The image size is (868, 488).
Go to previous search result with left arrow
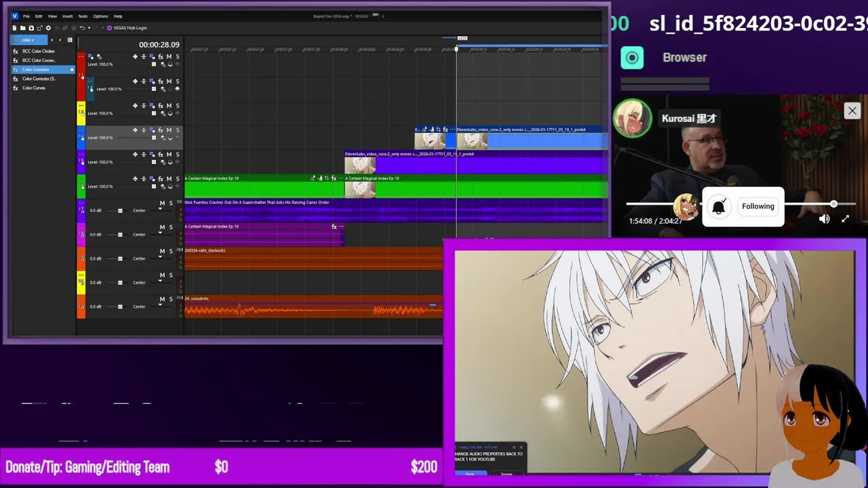[x=52, y=40]
